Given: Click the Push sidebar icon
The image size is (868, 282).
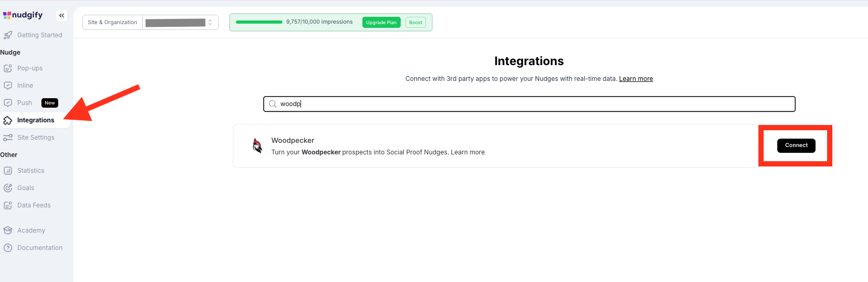Looking at the screenshot, I should coord(8,103).
